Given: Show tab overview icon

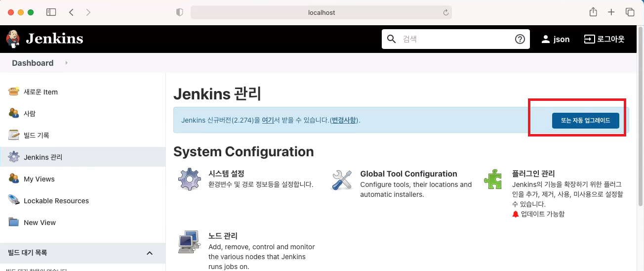Looking at the screenshot, I should [630, 12].
